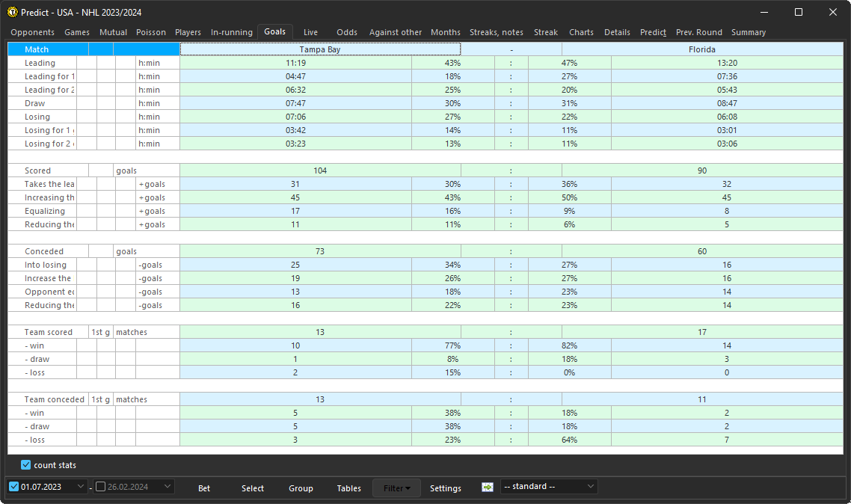Switch to the Charts tab
This screenshot has height=504, width=851.
coord(581,32)
